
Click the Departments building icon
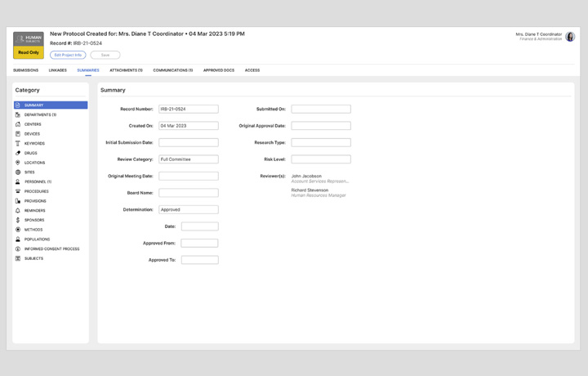coord(18,114)
